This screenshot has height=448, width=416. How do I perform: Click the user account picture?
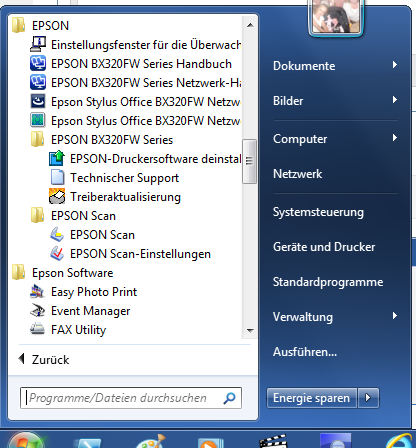coord(336,16)
